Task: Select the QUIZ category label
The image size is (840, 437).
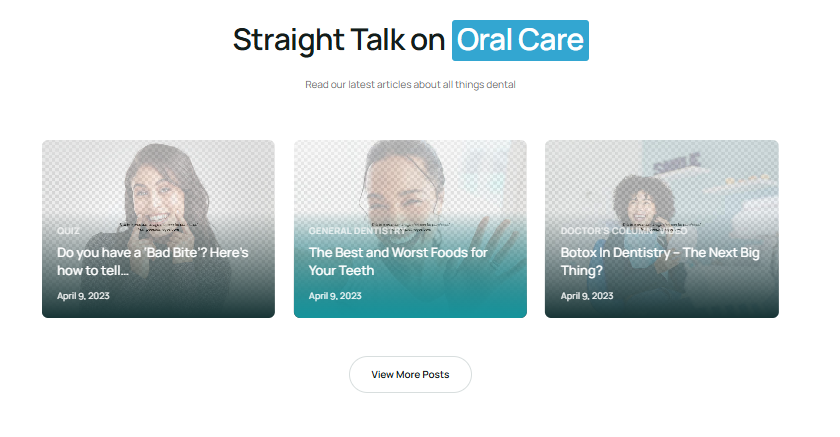Action: pos(68,231)
